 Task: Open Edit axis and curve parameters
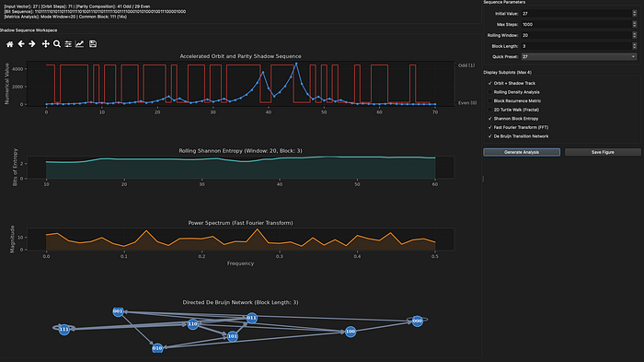(80, 44)
